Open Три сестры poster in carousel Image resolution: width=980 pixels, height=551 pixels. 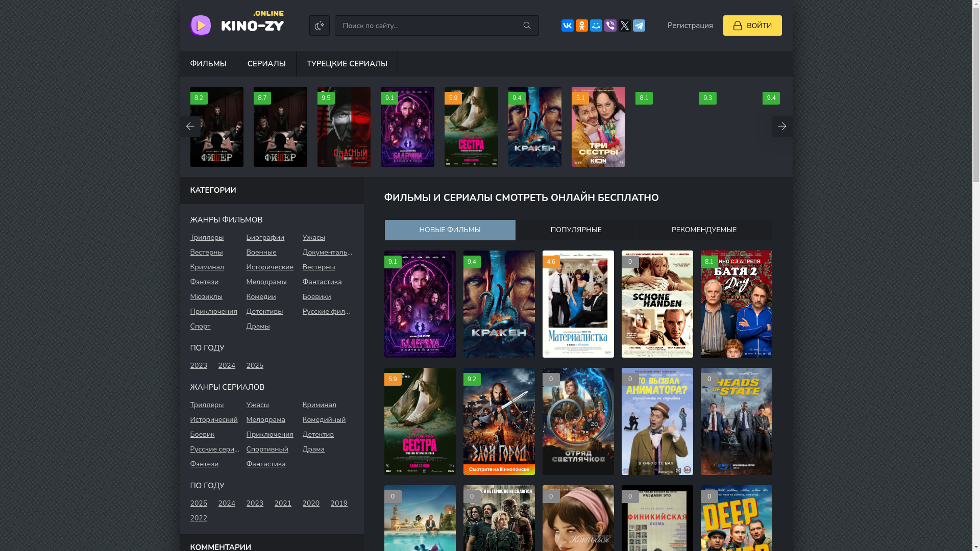pyautogui.click(x=598, y=127)
